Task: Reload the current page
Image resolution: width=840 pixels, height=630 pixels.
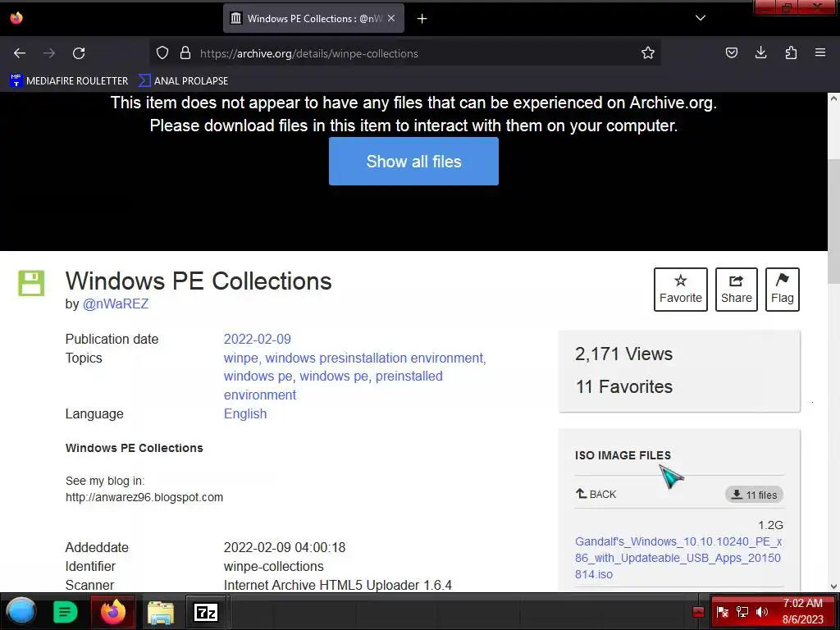Action: 79,53
